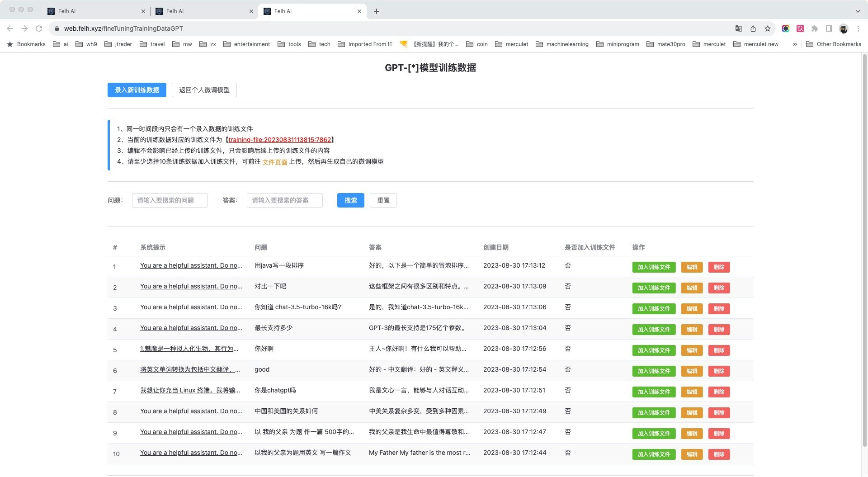Screen dimensions: 868x477
Task: Focus the 答案 search input
Action: point(285,200)
